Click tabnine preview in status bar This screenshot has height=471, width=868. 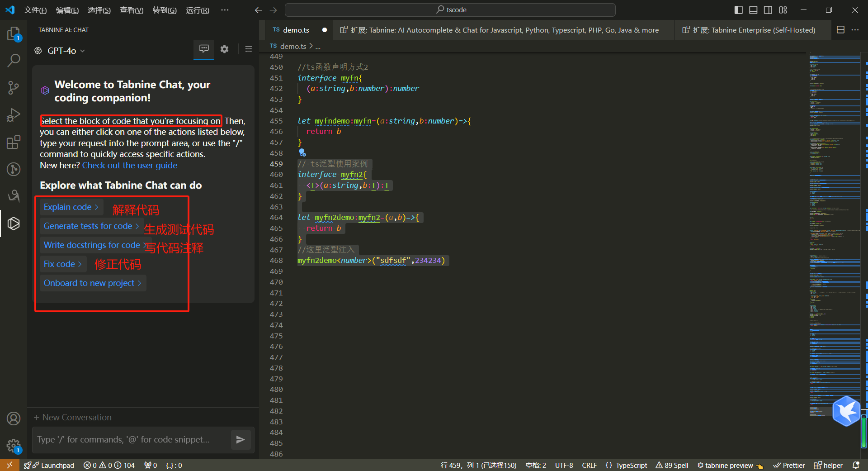point(730,465)
